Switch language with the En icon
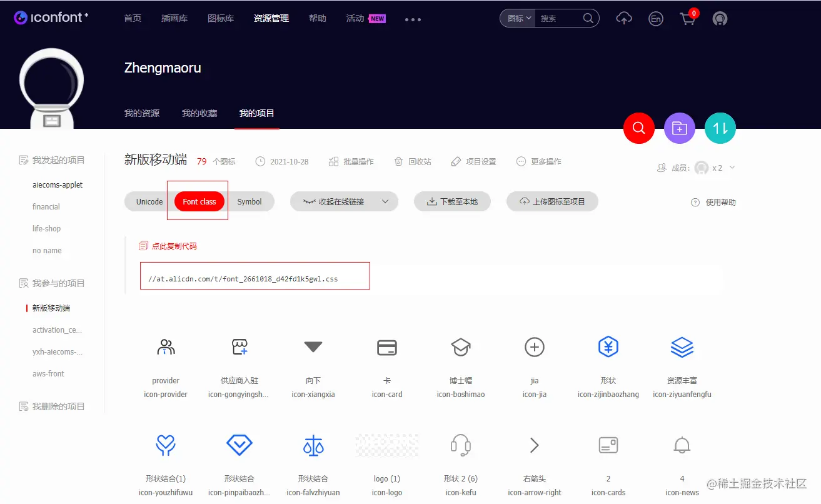This screenshot has width=821, height=504. (x=655, y=19)
